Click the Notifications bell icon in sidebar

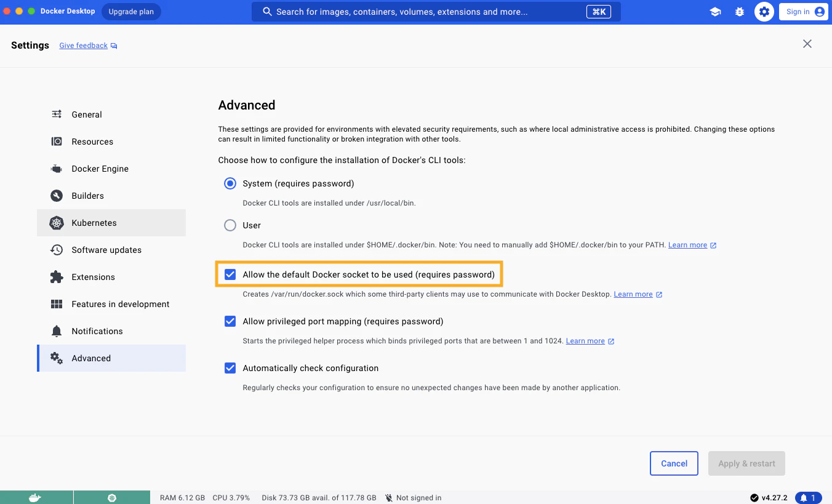pos(57,331)
